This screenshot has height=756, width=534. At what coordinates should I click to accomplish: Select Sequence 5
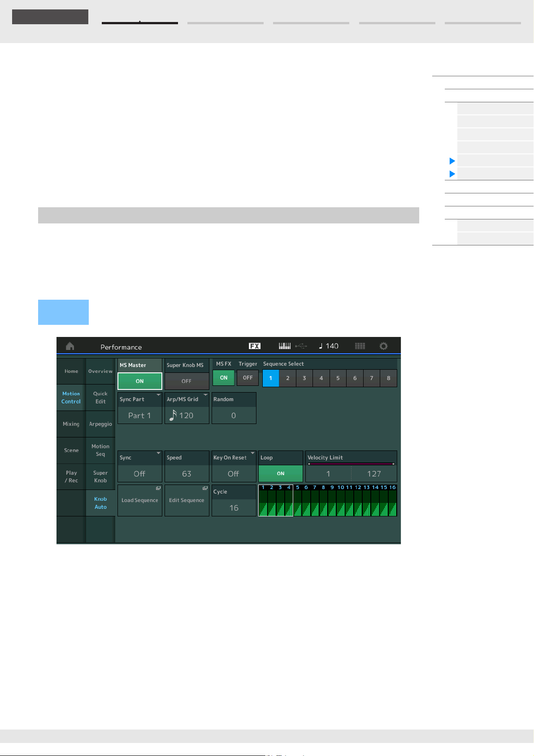point(338,378)
